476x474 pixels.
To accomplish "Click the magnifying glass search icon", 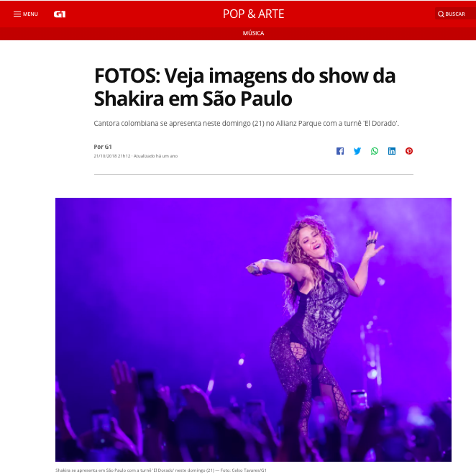I will (441, 14).
